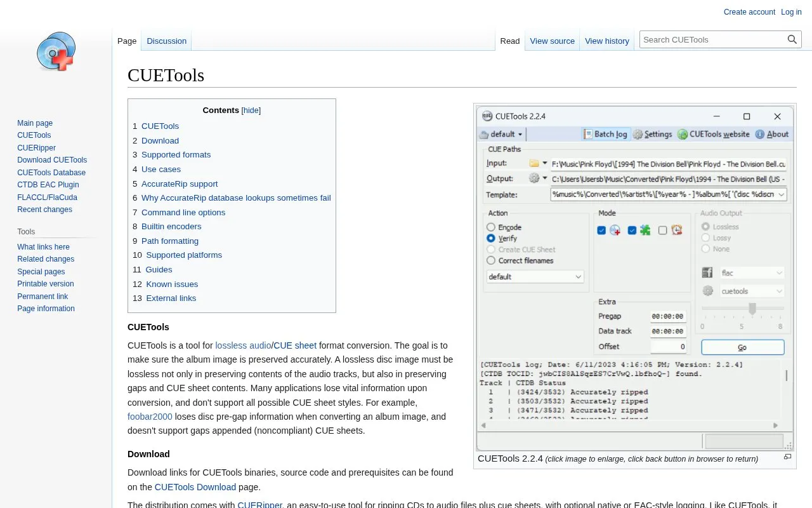Open the CUETools Download link

pos(195,487)
